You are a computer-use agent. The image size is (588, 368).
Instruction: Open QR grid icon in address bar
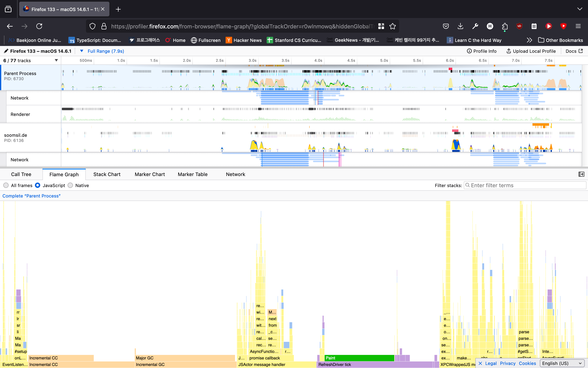point(381,26)
